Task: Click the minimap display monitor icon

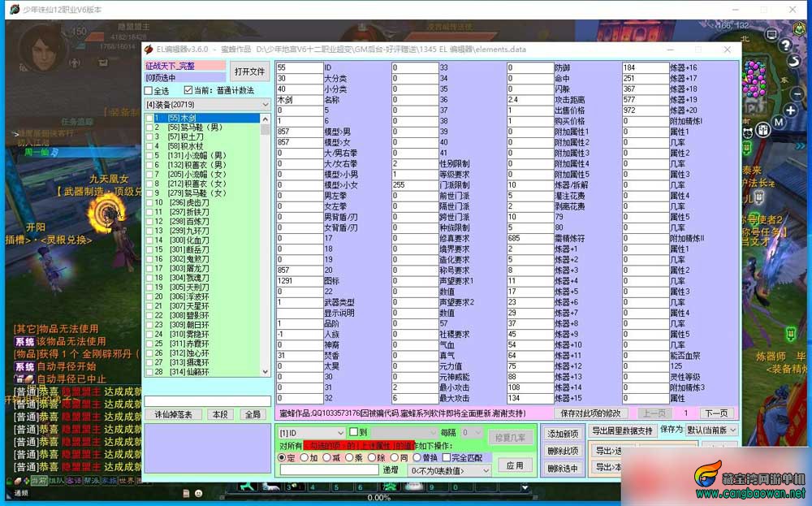Action: (x=771, y=35)
